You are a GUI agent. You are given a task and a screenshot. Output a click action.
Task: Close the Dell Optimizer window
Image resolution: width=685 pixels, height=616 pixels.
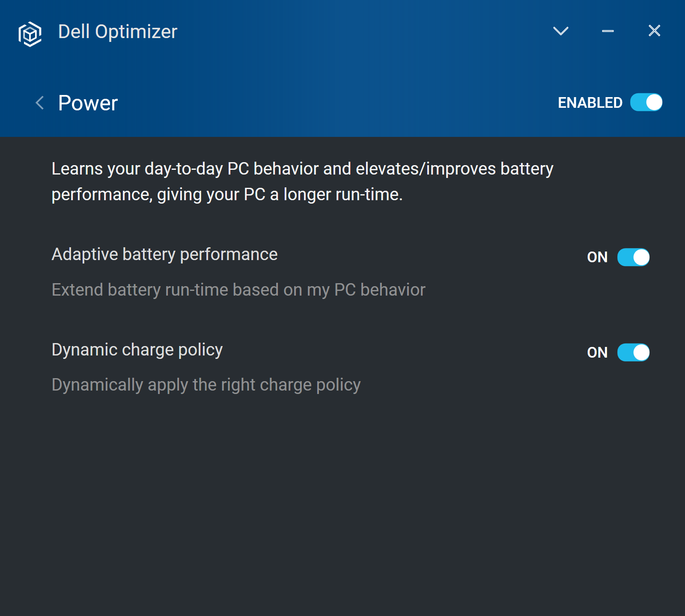click(654, 31)
